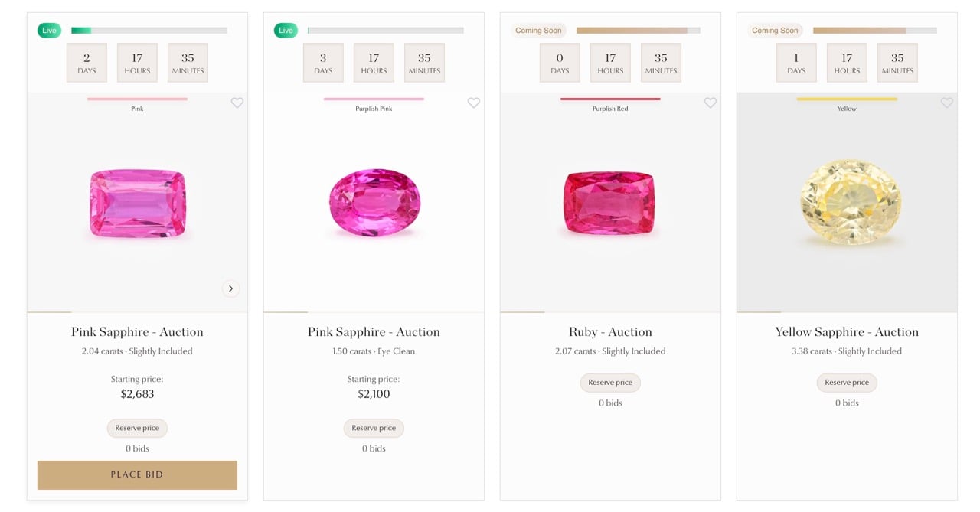Screen dimensions: 980x512
Task: Click the cushion-cut pink sapphire image
Action: (138, 204)
